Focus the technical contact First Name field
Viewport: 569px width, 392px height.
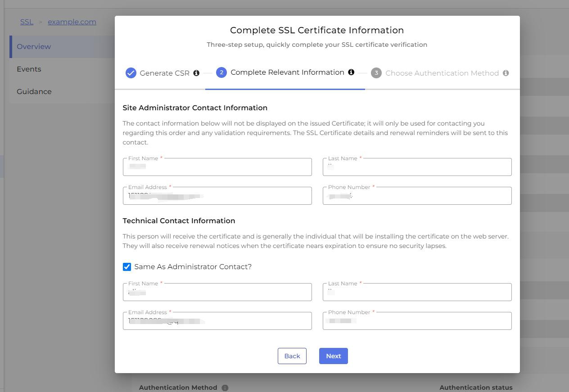click(217, 292)
